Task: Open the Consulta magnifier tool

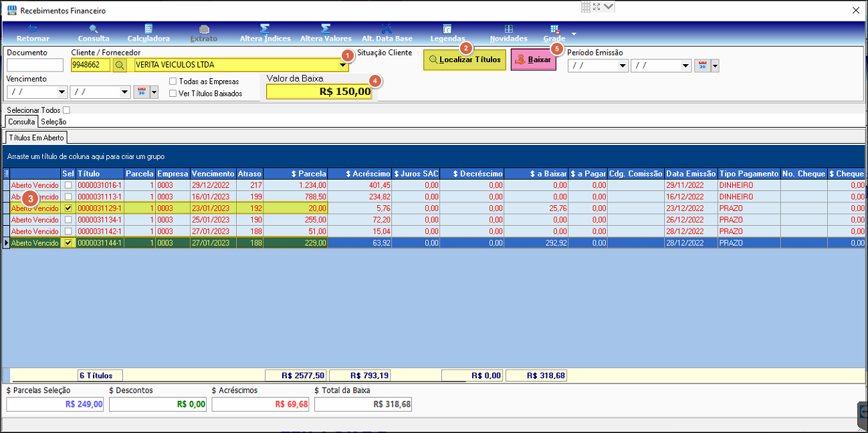Action: (94, 33)
